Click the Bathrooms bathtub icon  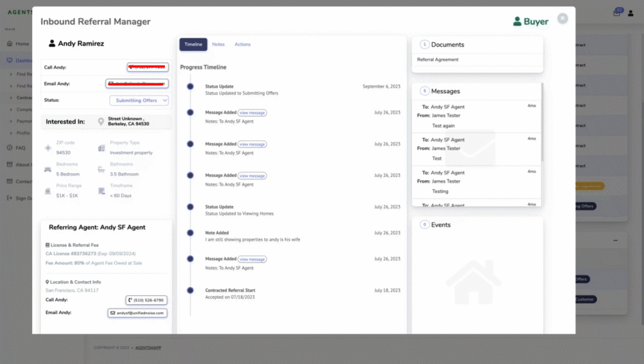101,169
